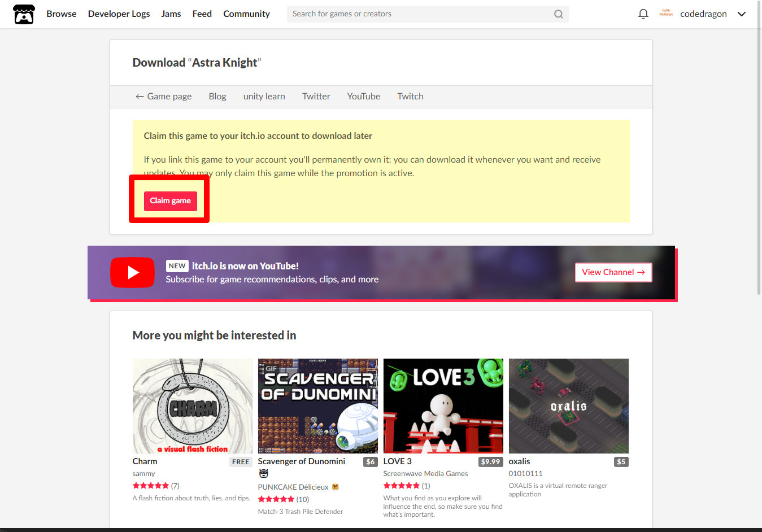Open the Twitch link
This screenshot has height=532, width=762.
(x=410, y=97)
